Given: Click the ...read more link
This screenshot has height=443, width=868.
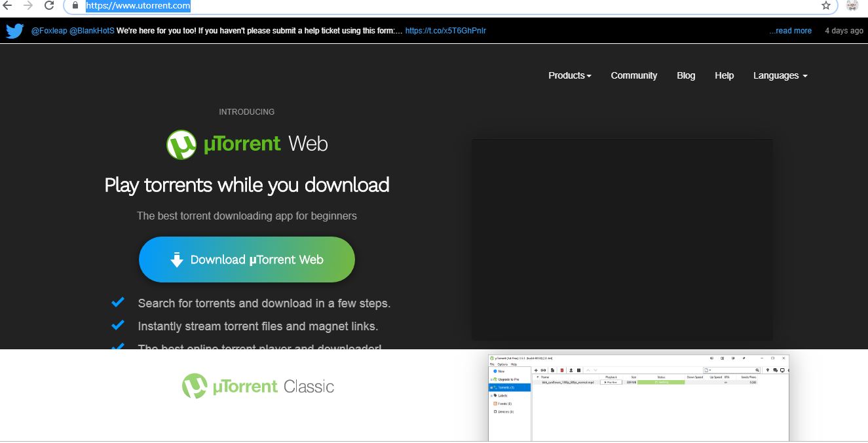Looking at the screenshot, I should point(790,31).
